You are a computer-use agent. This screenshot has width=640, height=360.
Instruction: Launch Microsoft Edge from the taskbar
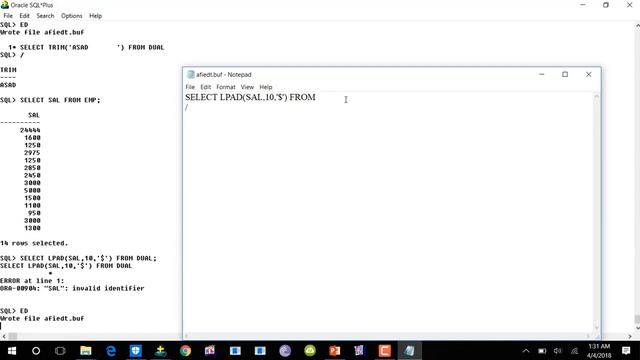(x=111, y=351)
